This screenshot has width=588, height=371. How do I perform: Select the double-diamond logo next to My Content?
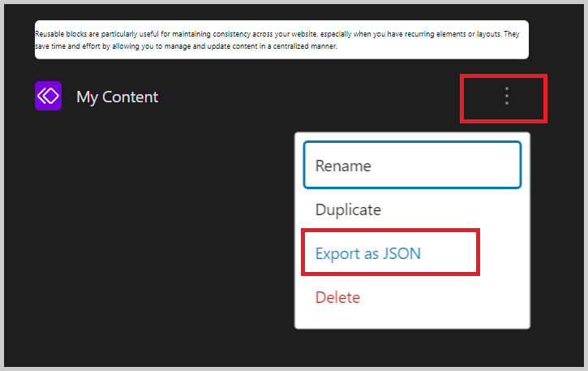48,96
